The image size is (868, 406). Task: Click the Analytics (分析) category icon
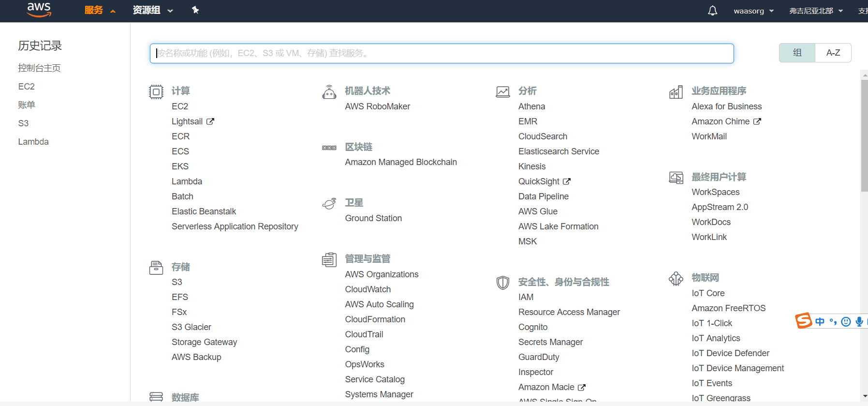coord(503,92)
